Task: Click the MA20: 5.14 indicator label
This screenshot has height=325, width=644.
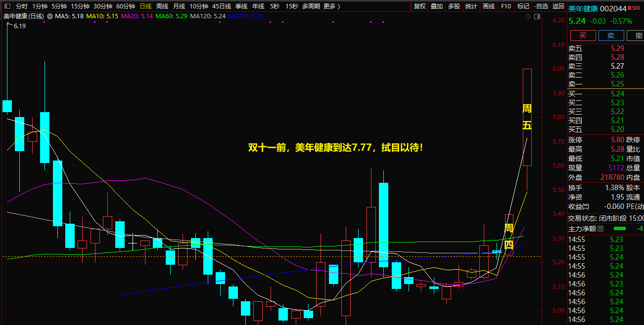Action: 137,16
